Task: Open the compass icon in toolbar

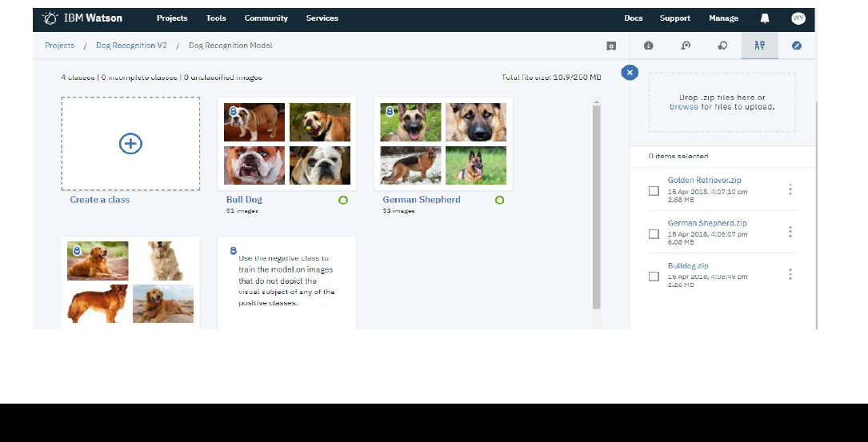Action: coord(797,46)
